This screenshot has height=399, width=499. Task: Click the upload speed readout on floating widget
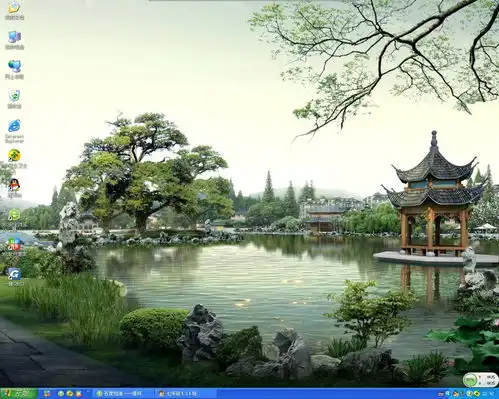tap(490, 377)
